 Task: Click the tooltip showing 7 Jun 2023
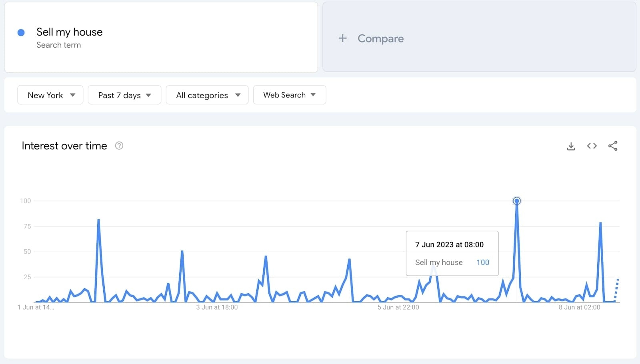[x=452, y=253]
